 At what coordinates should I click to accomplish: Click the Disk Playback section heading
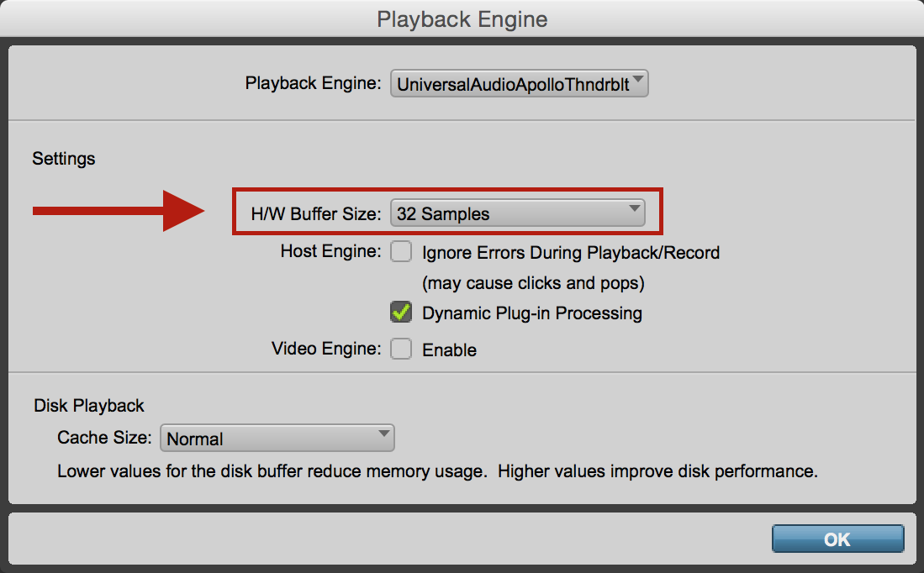[x=89, y=406]
